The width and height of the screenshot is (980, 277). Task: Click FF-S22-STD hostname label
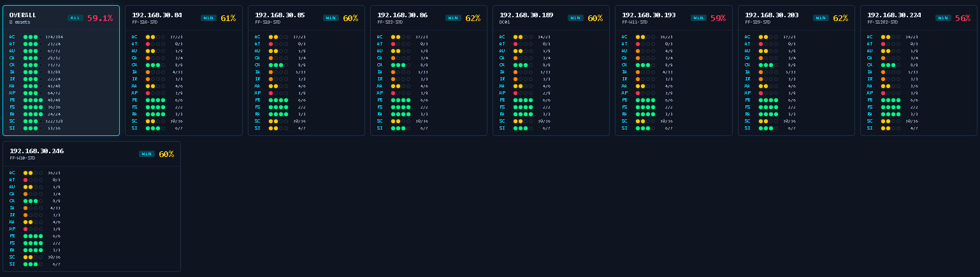[x=390, y=22]
